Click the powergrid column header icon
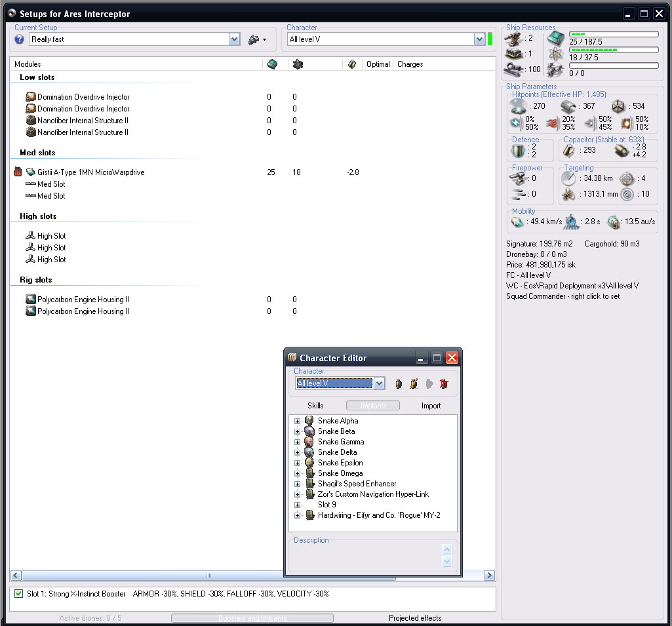672x626 pixels. point(298,64)
